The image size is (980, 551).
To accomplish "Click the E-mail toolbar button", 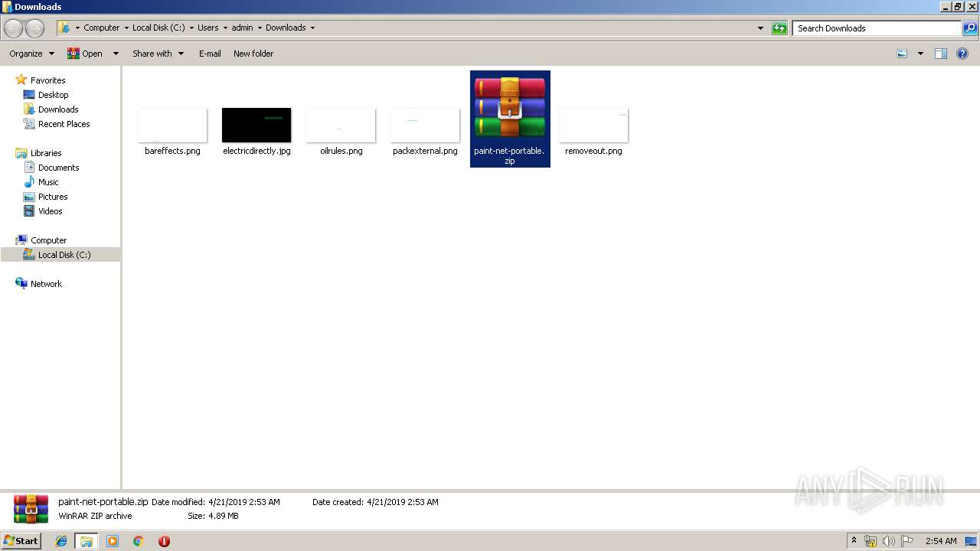I will tap(210, 54).
